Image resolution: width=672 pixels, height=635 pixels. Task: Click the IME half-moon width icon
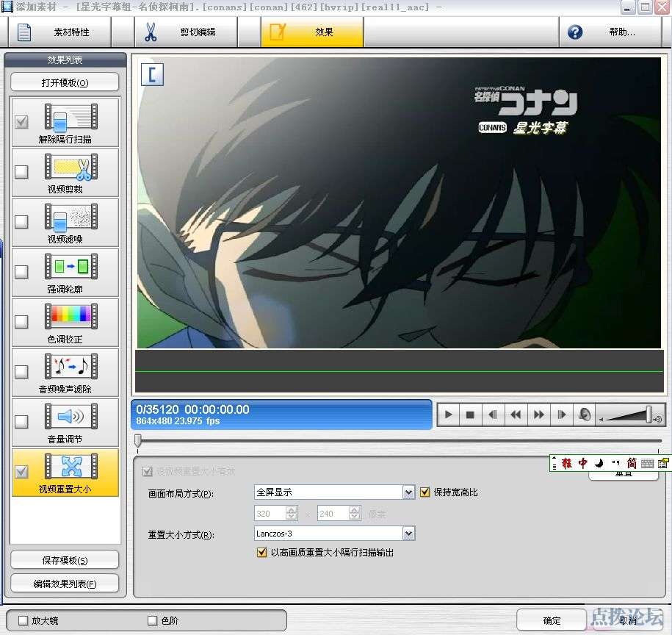point(599,463)
